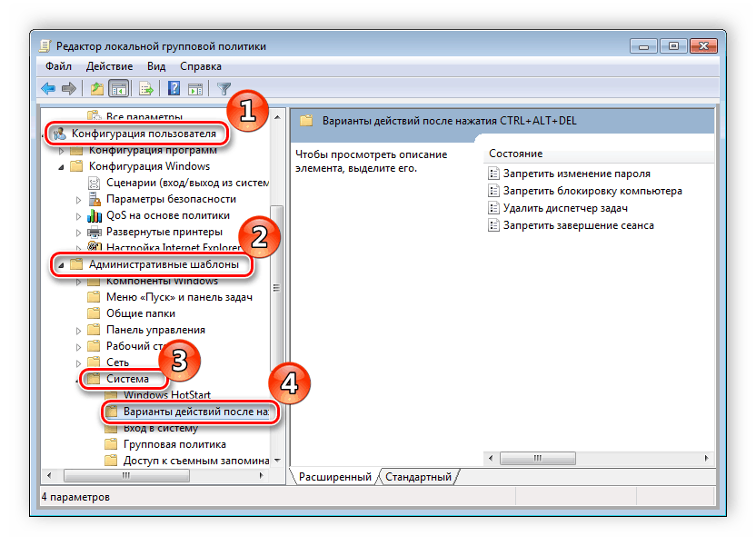Open Help via the blue question-mark icon

click(173, 88)
